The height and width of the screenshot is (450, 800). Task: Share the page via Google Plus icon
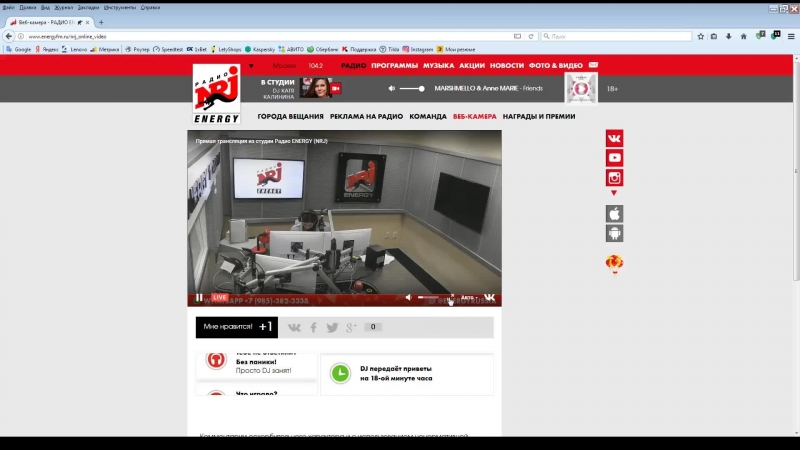click(x=351, y=328)
